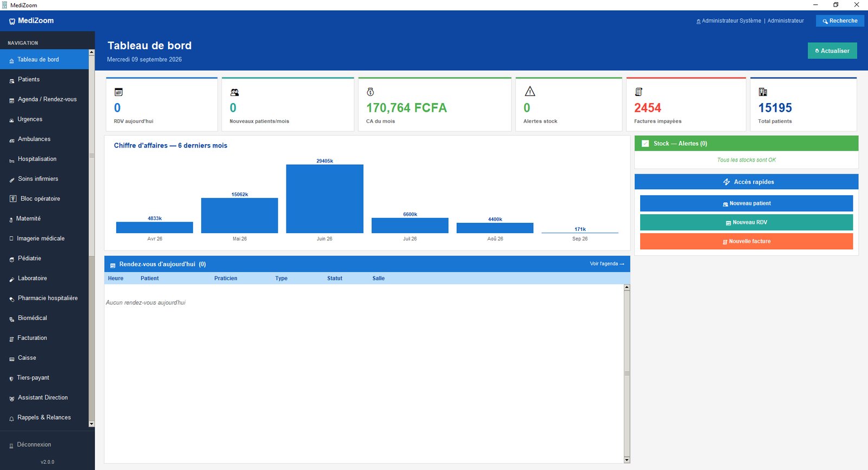868x470 pixels.
Task: Go to Tableau de bord menu item
Action: coord(44,60)
